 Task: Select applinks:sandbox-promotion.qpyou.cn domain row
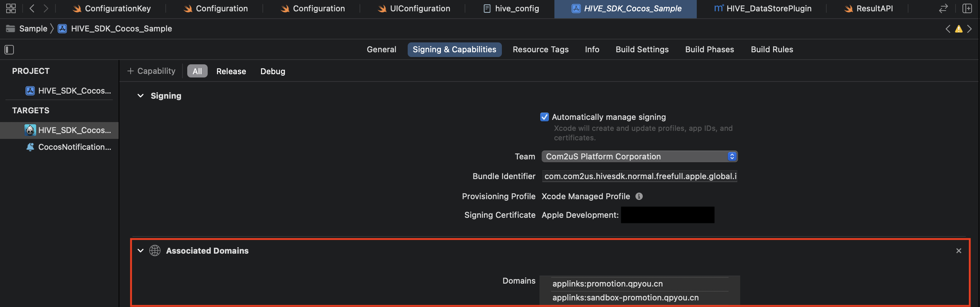click(x=639, y=298)
